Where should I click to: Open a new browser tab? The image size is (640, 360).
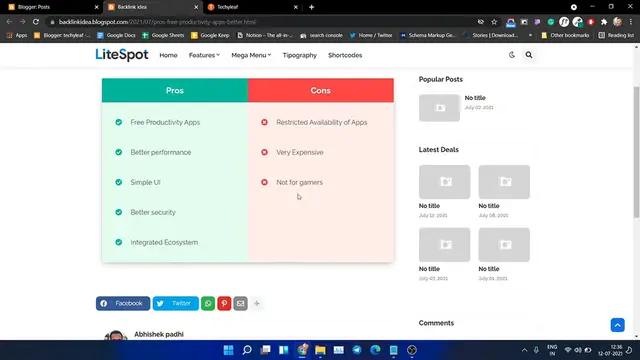tap(311, 7)
